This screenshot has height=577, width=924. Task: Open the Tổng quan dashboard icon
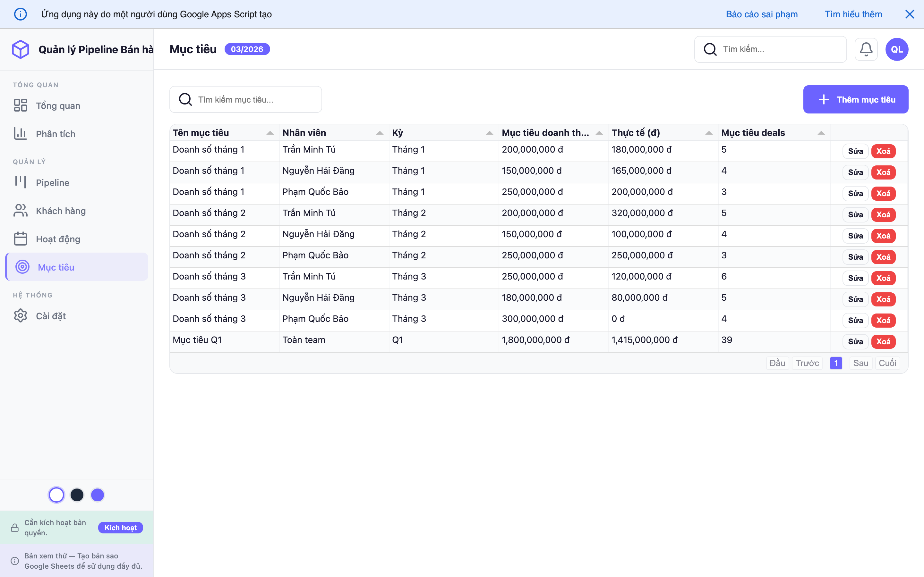click(x=21, y=105)
